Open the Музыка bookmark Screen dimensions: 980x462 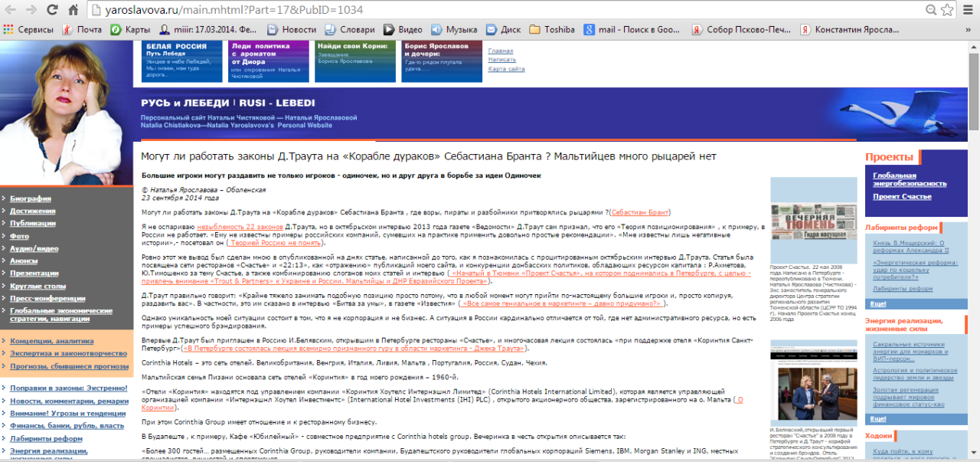(454, 30)
